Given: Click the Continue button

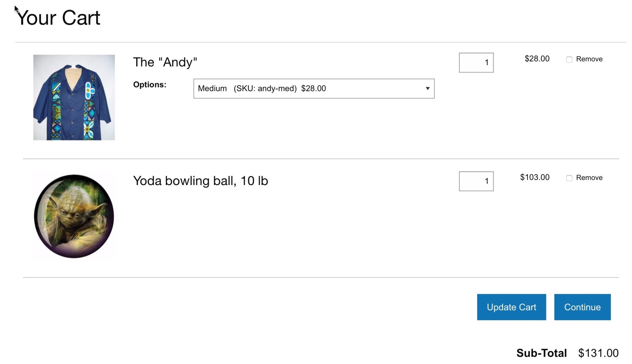Looking at the screenshot, I should [x=582, y=307].
